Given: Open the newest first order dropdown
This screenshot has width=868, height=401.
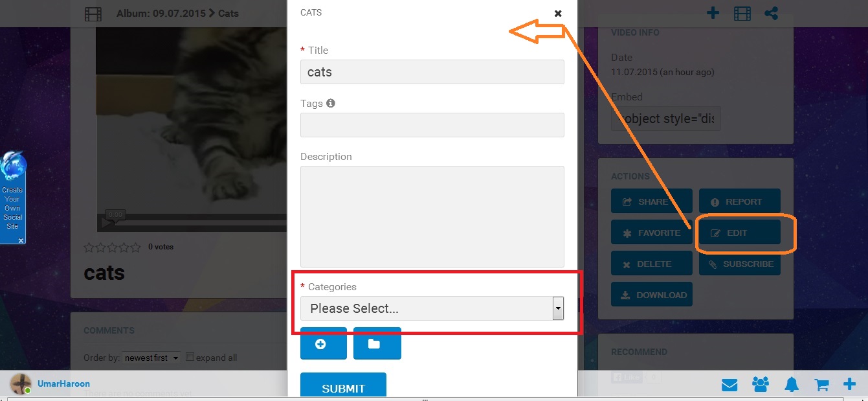Looking at the screenshot, I should click(151, 358).
